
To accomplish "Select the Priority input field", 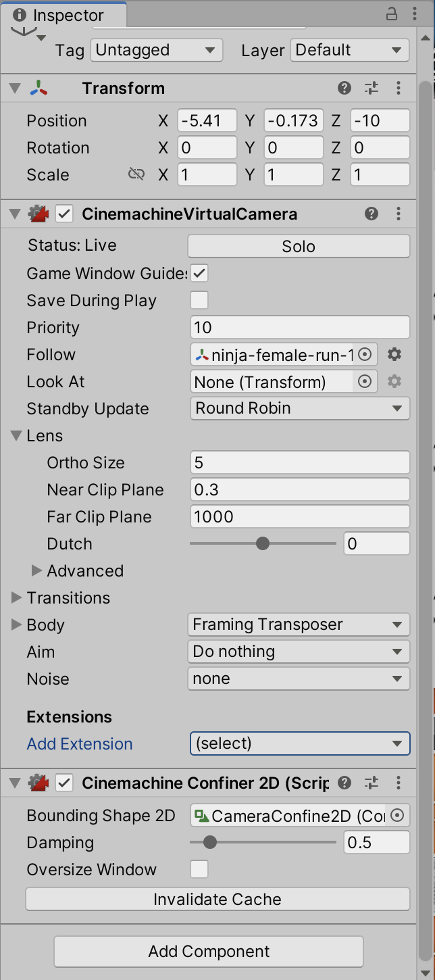I will tap(299, 327).
